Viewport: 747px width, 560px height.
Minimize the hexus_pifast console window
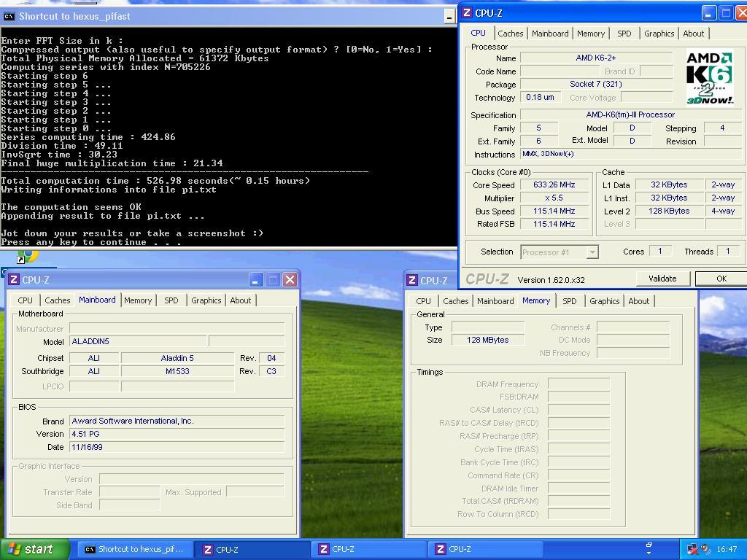point(449,17)
